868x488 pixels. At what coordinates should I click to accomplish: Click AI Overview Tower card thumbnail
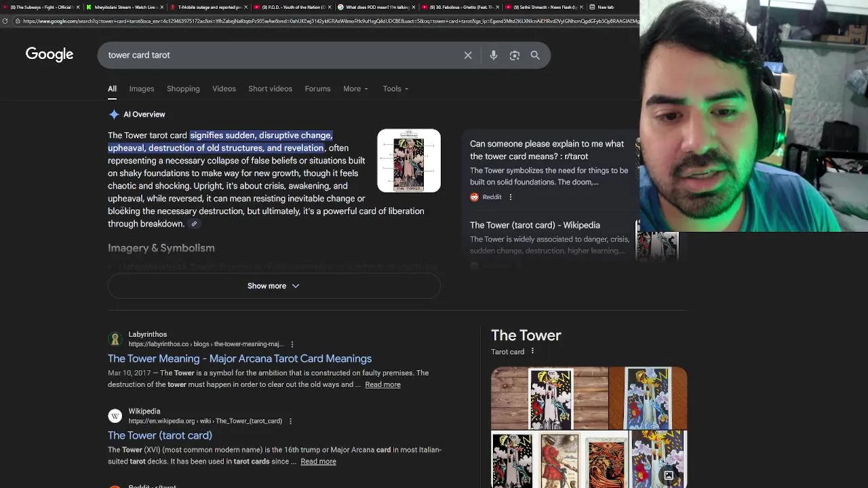click(409, 161)
